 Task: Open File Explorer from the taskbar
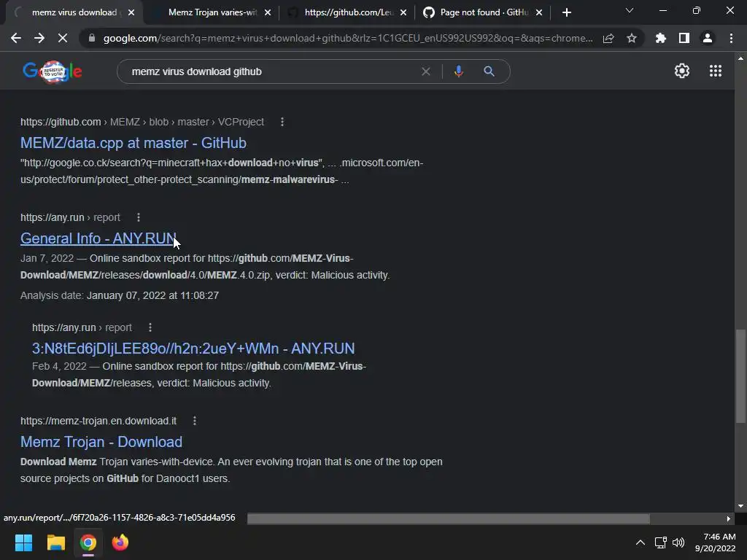[x=55, y=542]
